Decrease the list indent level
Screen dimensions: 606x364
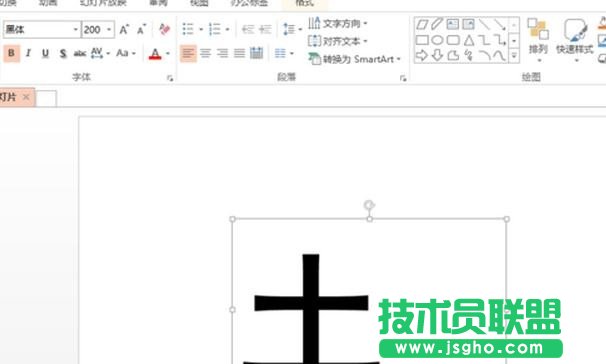248,29
